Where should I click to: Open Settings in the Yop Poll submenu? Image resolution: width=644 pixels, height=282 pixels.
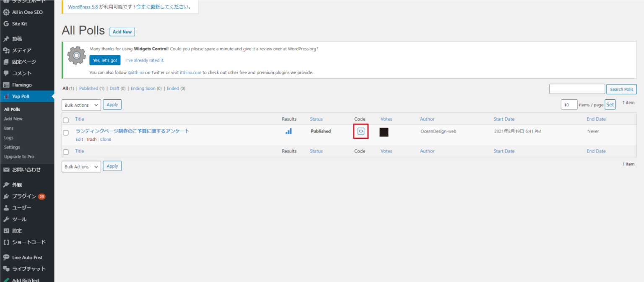pos(12,147)
